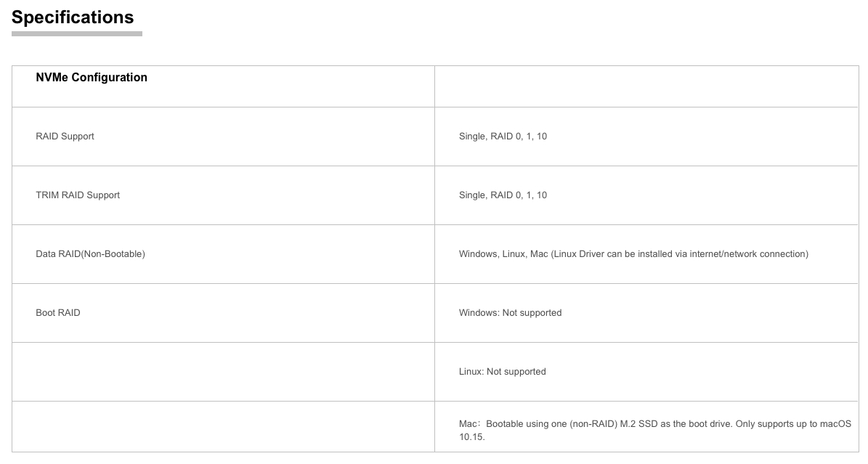This screenshot has width=868, height=464.
Task: Click the RAID Support label
Action: coord(65,137)
